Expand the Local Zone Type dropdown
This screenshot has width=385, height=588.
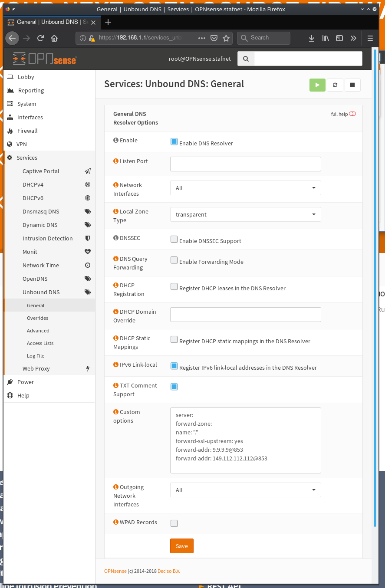(x=245, y=214)
